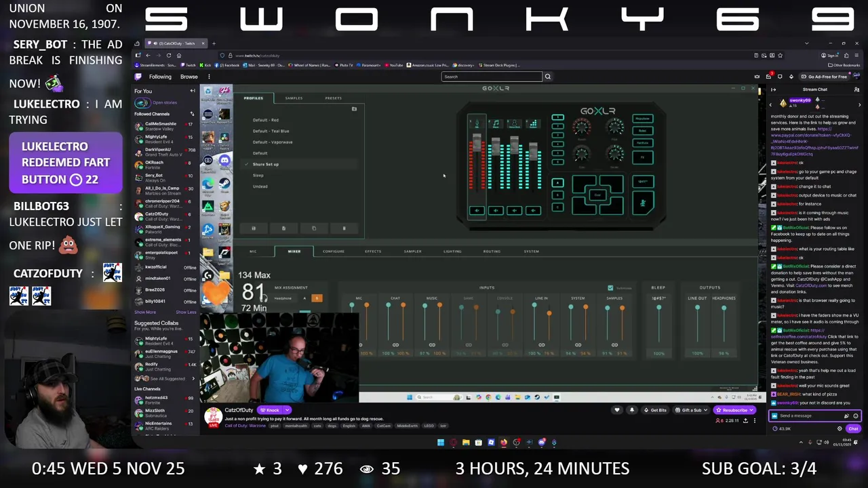The image size is (868, 488).
Task: Click the save profile icon button
Action: [254, 228]
